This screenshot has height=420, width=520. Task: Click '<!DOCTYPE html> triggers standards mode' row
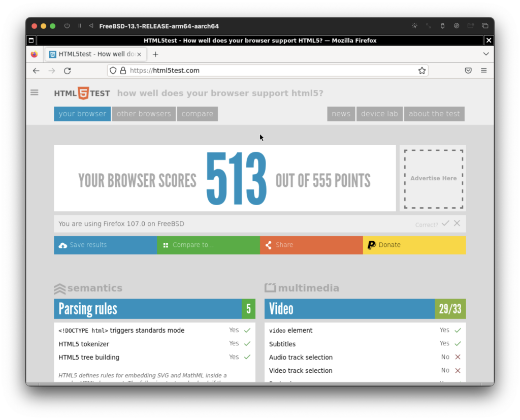[x=154, y=331]
